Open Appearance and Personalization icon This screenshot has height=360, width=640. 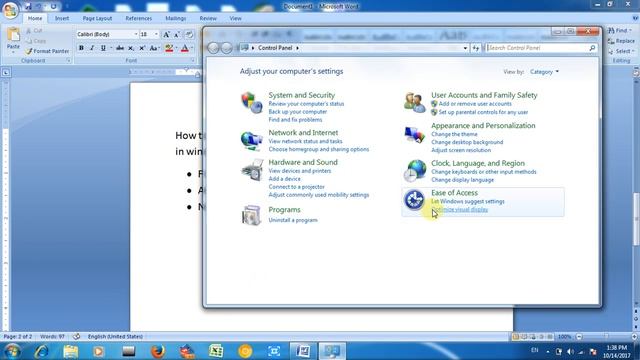415,134
